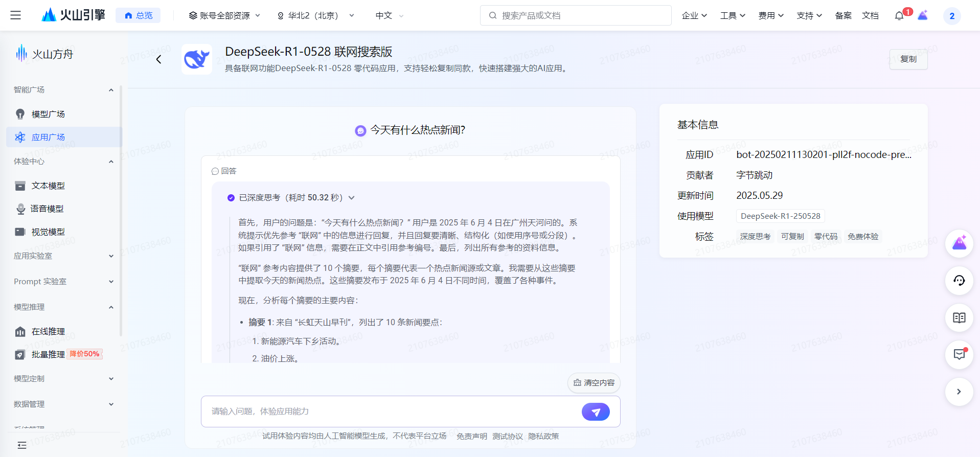Select 模型广场 in the sidebar

pyautogui.click(x=64, y=114)
